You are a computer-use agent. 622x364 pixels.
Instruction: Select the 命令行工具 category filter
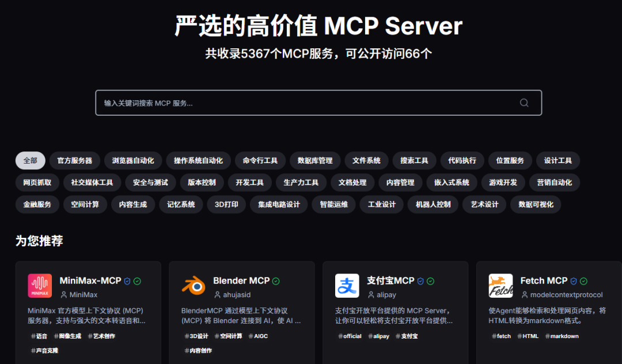[260, 161]
